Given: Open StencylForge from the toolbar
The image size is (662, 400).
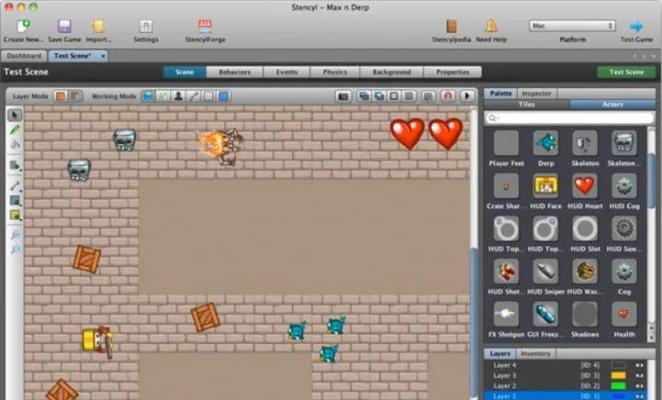Looking at the screenshot, I should 205,26.
